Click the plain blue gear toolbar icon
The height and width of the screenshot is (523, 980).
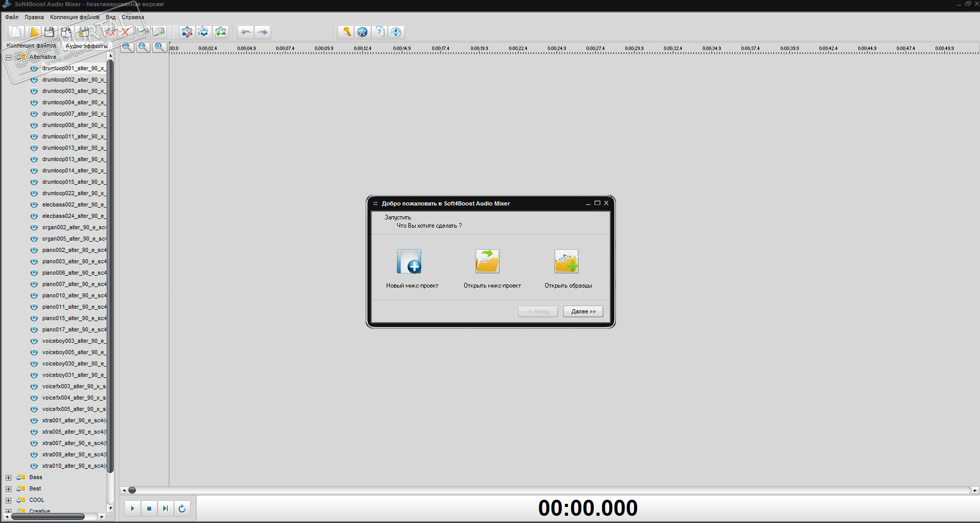[203, 32]
